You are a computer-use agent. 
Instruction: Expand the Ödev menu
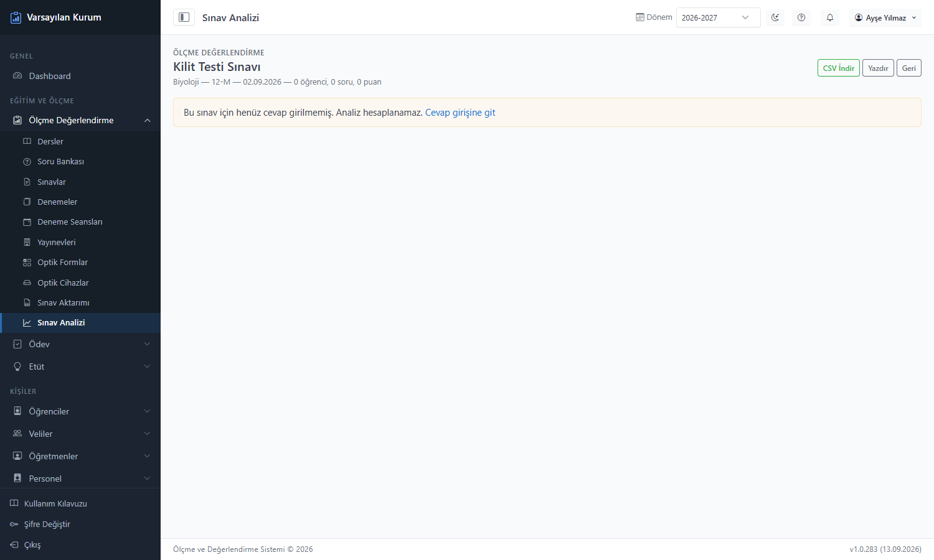coord(80,344)
